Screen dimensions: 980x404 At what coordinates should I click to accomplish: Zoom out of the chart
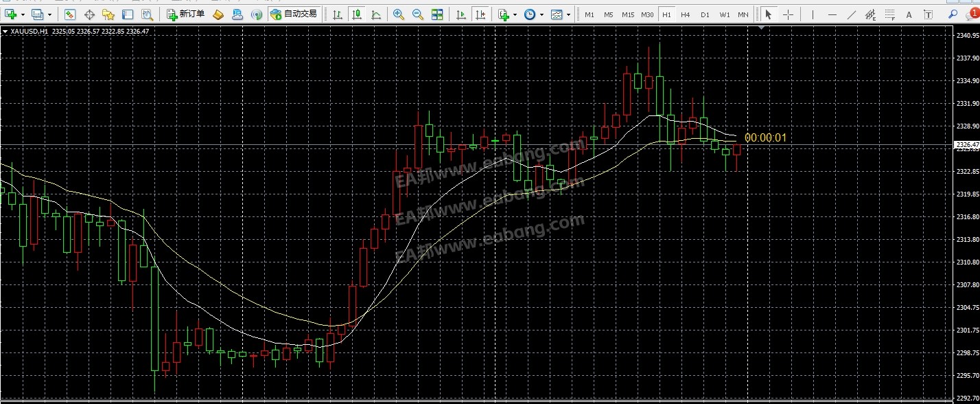417,14
